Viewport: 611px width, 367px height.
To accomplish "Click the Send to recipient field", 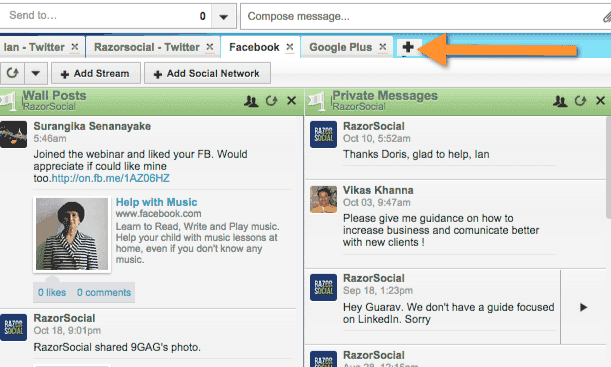I will (x=105, y=16).
